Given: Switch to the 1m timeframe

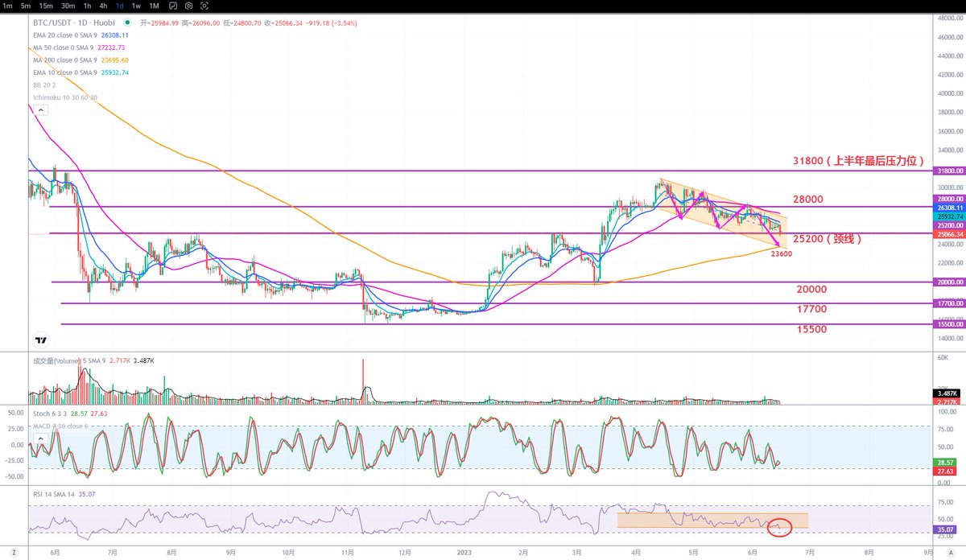Looking at the screenshot, I should click(7, 6).
